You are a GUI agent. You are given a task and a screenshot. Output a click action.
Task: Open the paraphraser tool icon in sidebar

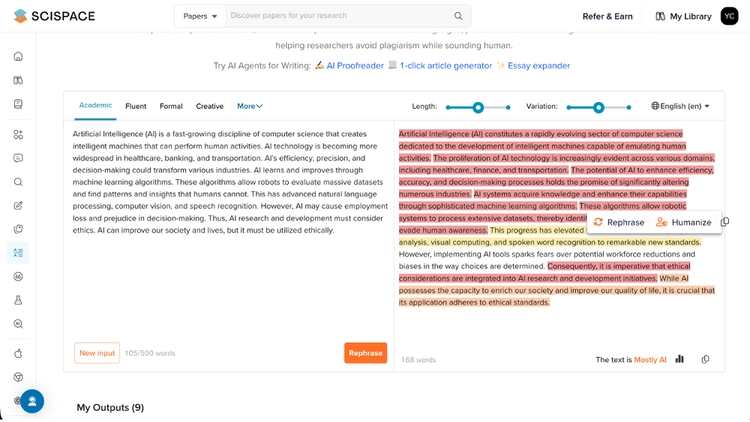[x=18, y=253]
